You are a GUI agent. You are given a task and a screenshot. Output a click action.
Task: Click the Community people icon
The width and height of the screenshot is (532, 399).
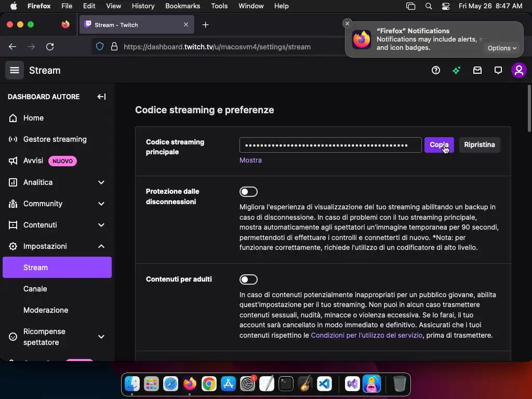13,204
